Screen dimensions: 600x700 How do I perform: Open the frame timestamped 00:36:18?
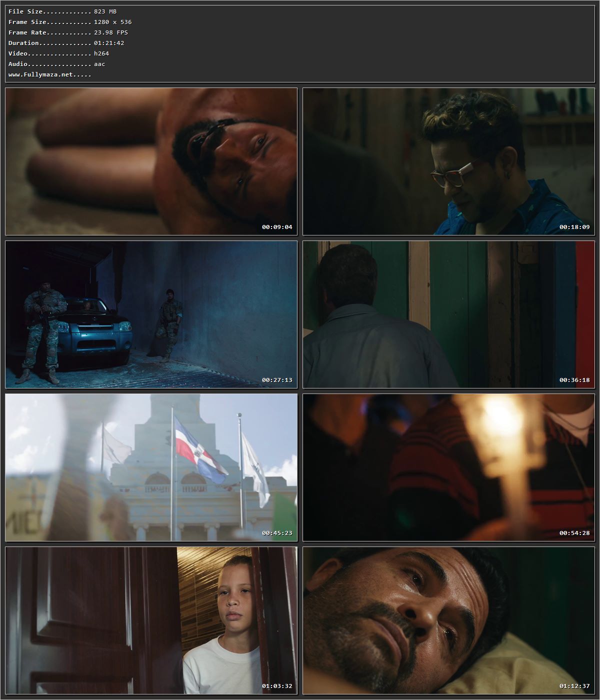point(448,314)
